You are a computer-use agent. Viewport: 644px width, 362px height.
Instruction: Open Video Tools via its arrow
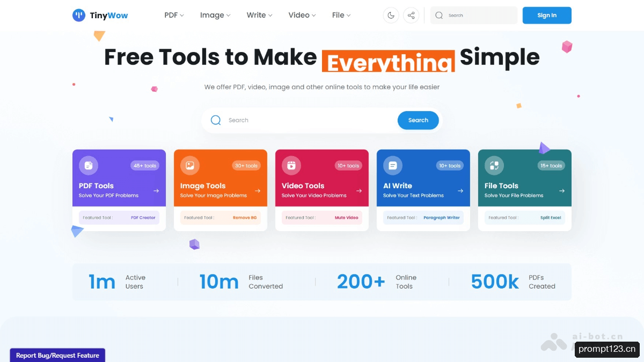pos(359,190)
